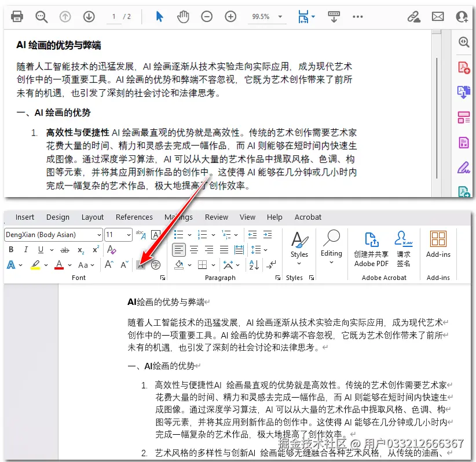
Task: Click the scrolling mode keyboard-arrow icon
Action: (x=334, y=16)
